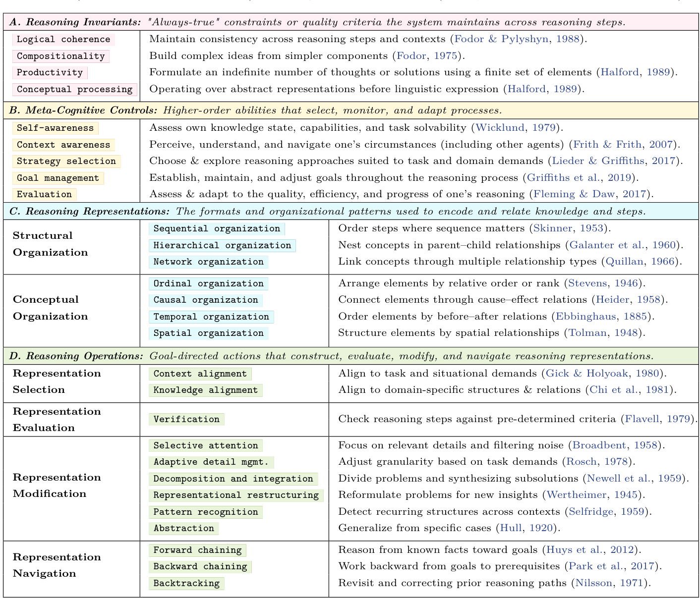Select the Logical coherence label

[62, 39]
